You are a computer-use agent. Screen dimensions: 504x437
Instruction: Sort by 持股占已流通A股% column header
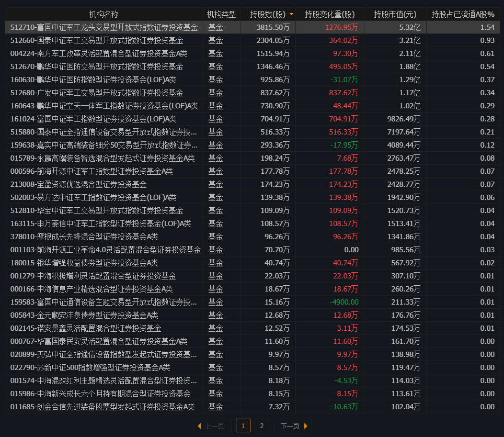pyautogui.click(x=463, y=14)
